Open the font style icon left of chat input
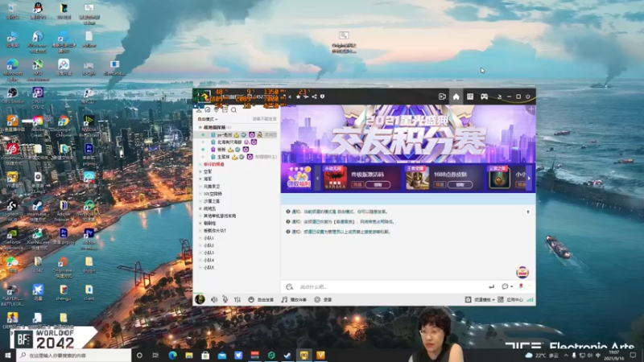The width and height of the screenshot is (644, 362). coord(290,287)
